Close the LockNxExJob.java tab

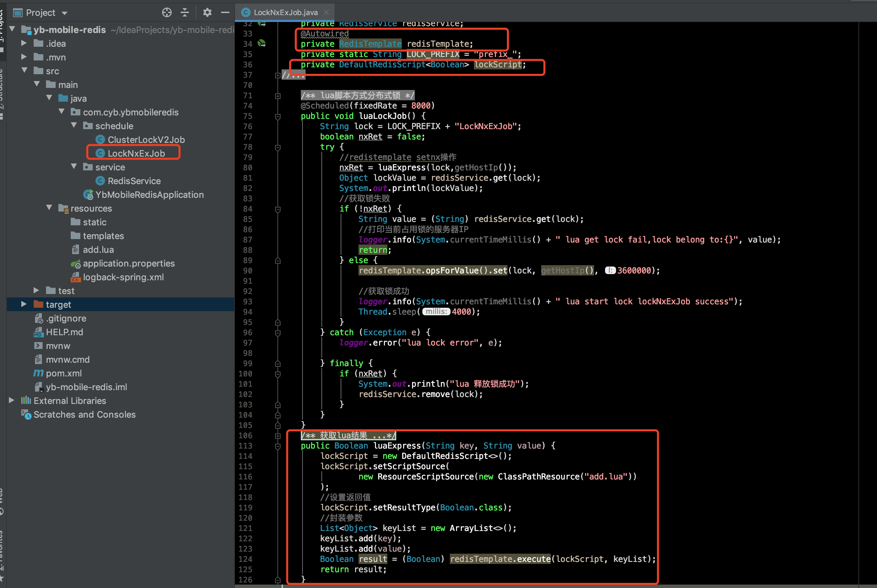point(326,12)
